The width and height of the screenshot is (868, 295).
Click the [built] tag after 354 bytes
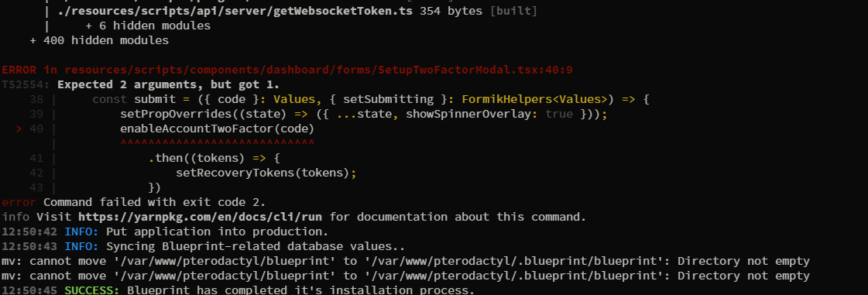pos(513,11)
